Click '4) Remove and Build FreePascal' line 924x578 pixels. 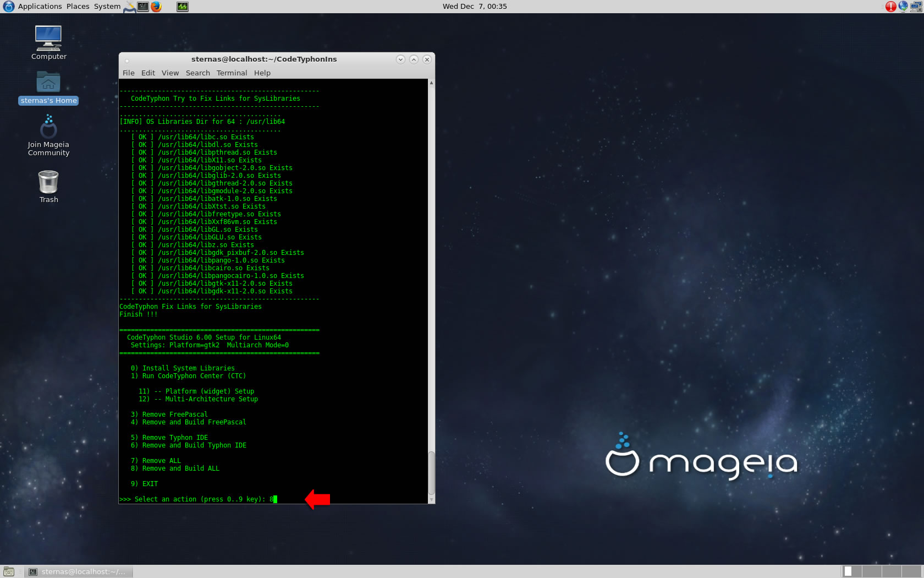point(189,422)
